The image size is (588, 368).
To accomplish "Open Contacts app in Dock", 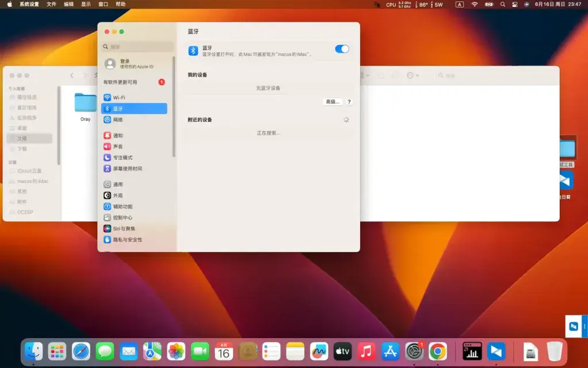I will pyautogui.click(x=247, y=351).
